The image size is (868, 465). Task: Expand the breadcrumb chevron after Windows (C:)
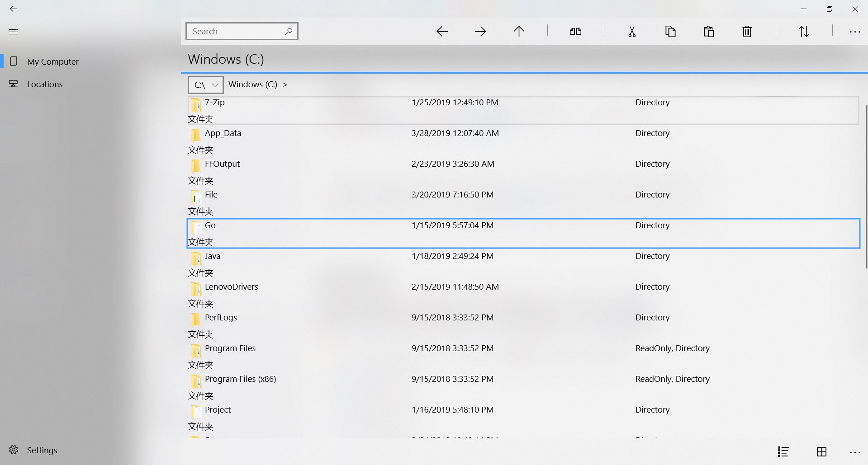click(x=285, y=85)
